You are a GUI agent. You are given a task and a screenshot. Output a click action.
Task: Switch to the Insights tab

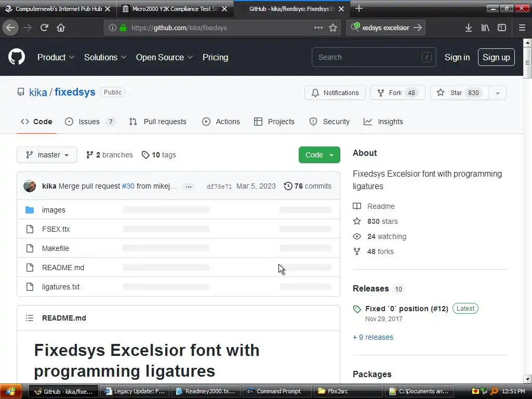383,122
